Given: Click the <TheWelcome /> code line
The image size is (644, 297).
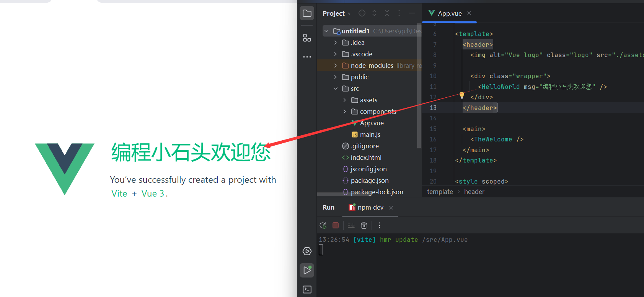Looking at the screenshot, I should 497,139.
